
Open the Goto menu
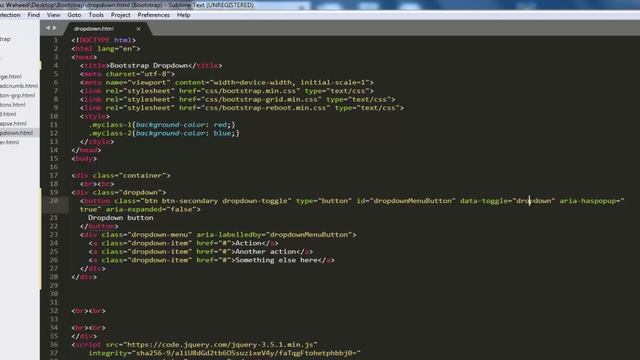74,15
